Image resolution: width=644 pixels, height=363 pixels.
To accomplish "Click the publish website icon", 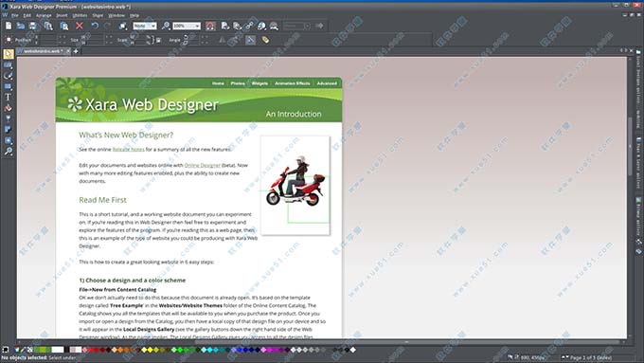I will pyautogui.click(x=274, y=26).
